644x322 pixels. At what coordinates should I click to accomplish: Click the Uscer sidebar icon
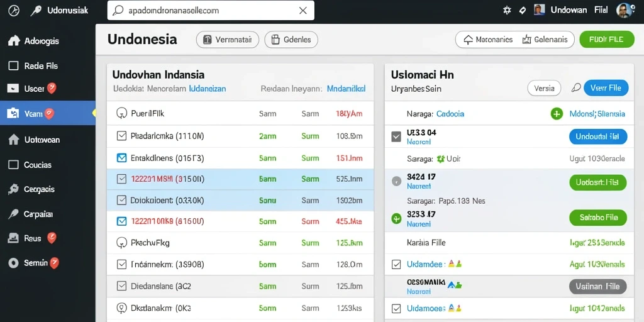(x=14, y=88)
